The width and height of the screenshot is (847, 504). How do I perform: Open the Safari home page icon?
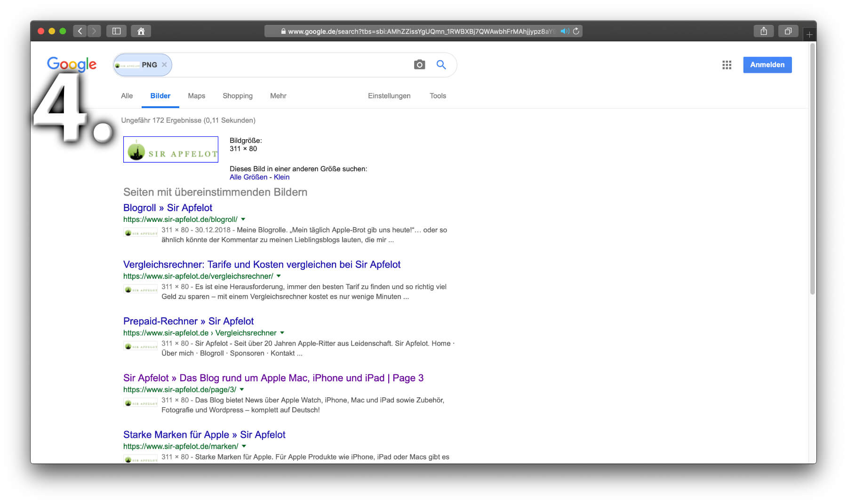coord(141,31)
